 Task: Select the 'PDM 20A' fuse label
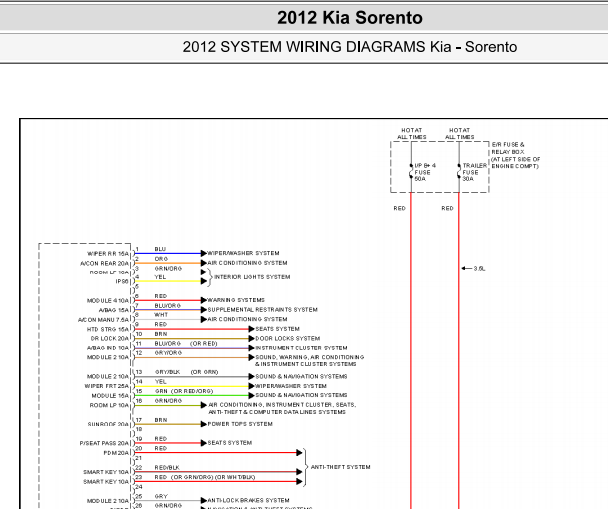(x=116, y=453)
